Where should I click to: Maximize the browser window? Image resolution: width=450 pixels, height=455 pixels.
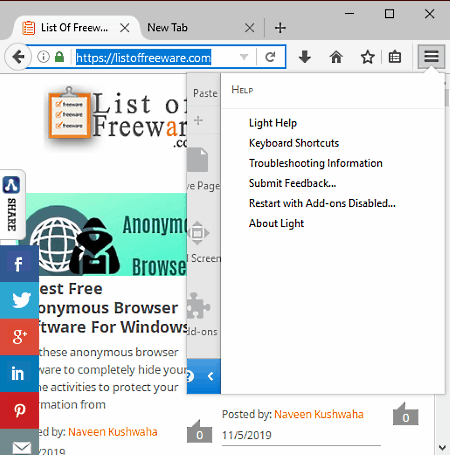pyautogui.click(x=389, y=14)
